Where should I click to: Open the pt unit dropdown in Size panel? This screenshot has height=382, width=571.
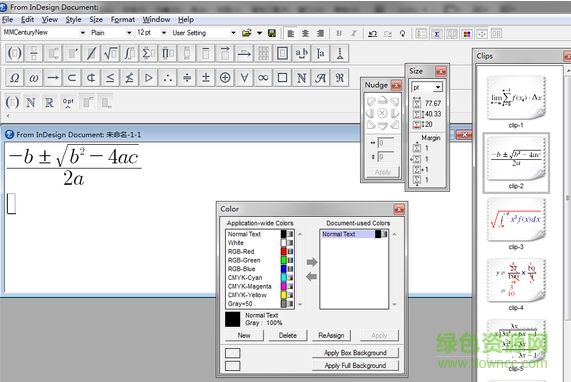point(438,87)
